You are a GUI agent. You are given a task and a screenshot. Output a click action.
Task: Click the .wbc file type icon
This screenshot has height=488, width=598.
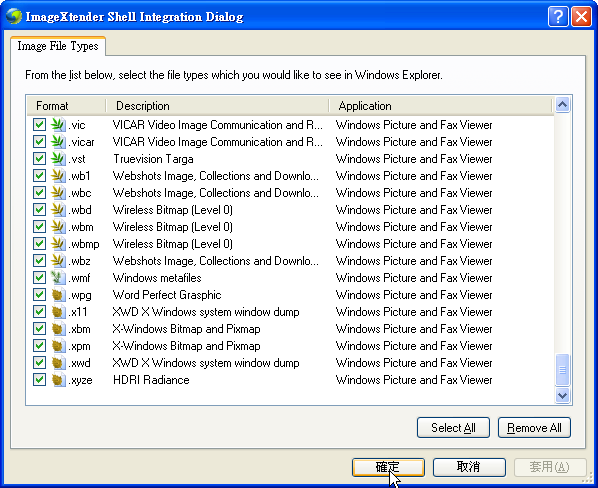pos(58,193)
